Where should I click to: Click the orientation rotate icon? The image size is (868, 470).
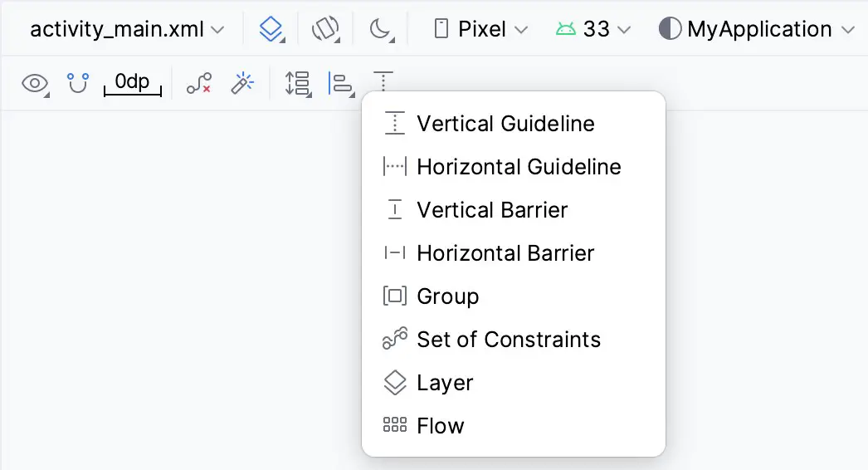[325, 29]
